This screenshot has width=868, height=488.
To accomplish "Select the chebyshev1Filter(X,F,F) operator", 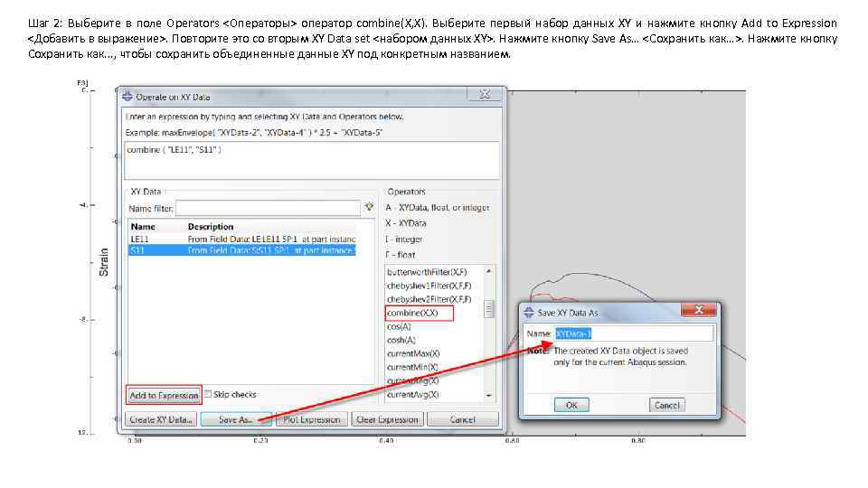I will click(x=429, y=286).
